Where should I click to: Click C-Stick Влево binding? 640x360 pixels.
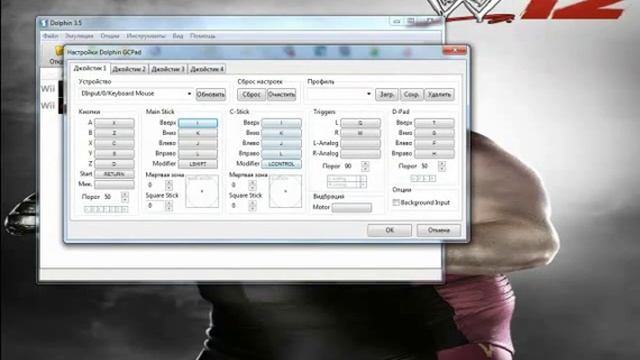(282, 143)
